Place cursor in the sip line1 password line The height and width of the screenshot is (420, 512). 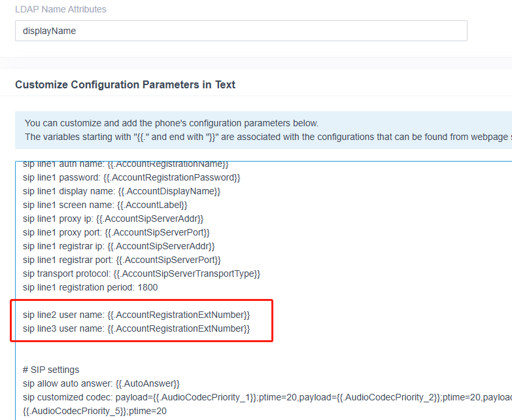pos(131,178)
